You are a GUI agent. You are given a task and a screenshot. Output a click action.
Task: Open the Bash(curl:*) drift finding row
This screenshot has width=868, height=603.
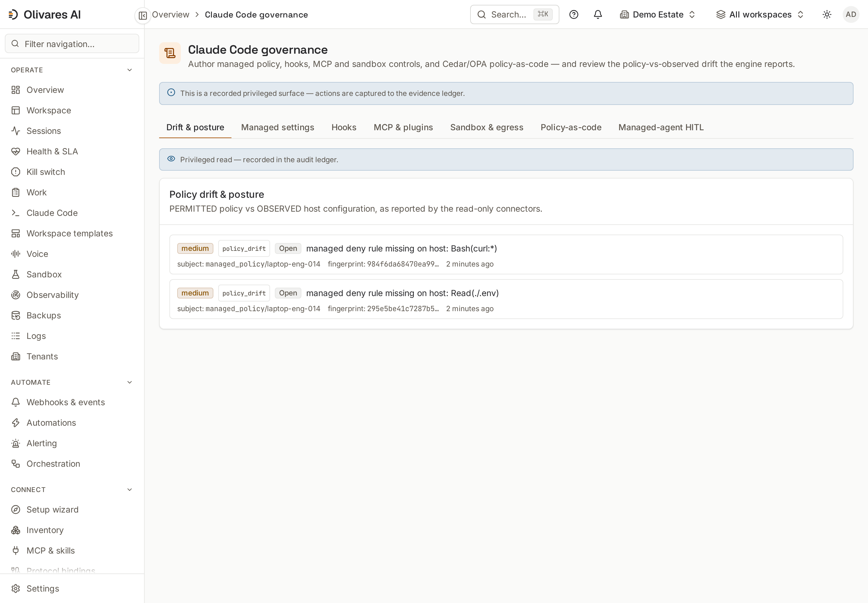pos(506,255)
